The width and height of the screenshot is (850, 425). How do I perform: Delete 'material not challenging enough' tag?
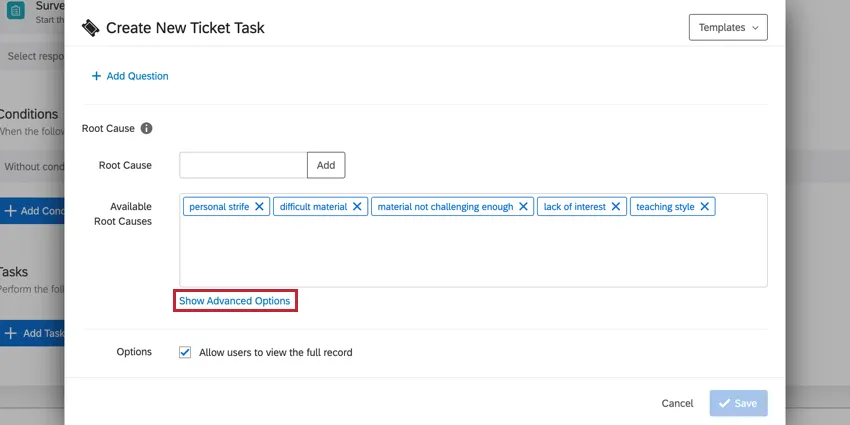pyautogui.click(x=523, y=207)
